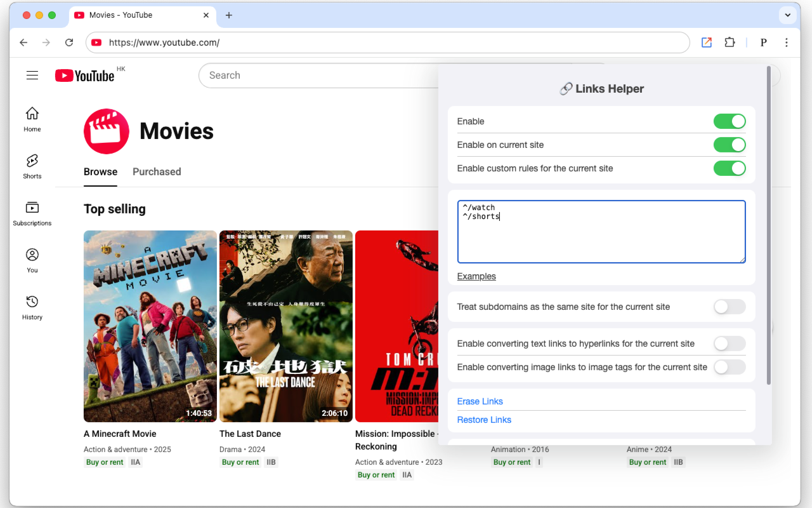The image size is (812, 508).
Task: Click the browser address bar
Action: click(x=388, y=43)
